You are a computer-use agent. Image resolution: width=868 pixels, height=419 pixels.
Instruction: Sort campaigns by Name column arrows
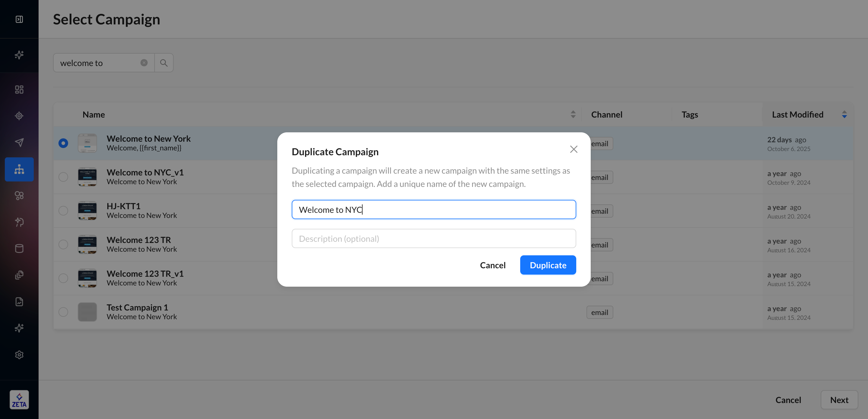coord(573,115)
